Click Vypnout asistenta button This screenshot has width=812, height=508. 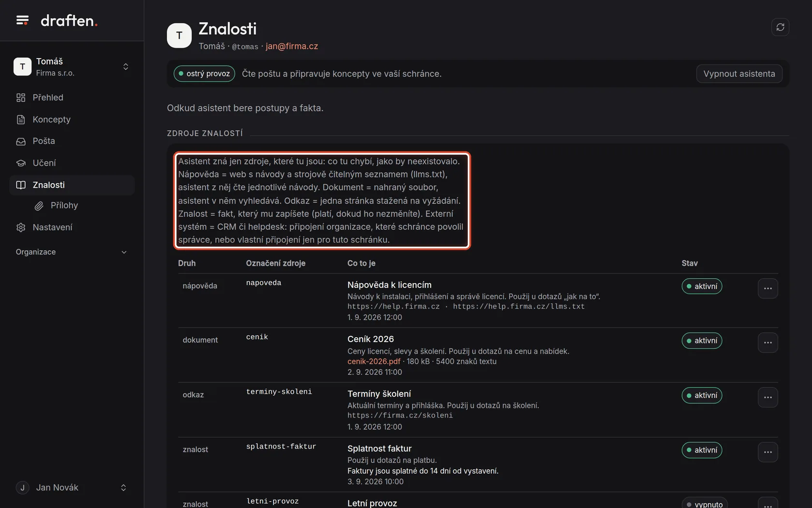(x=739, y=74)
